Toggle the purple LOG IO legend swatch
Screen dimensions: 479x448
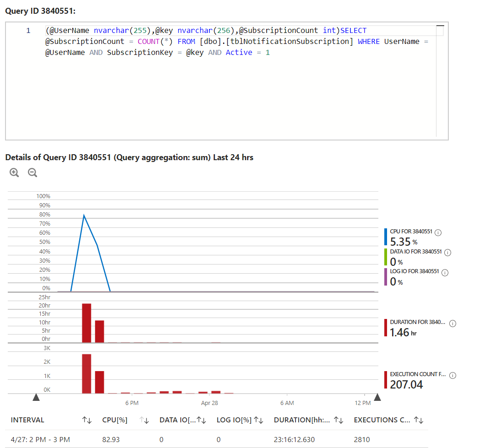[x=386, y=277]
